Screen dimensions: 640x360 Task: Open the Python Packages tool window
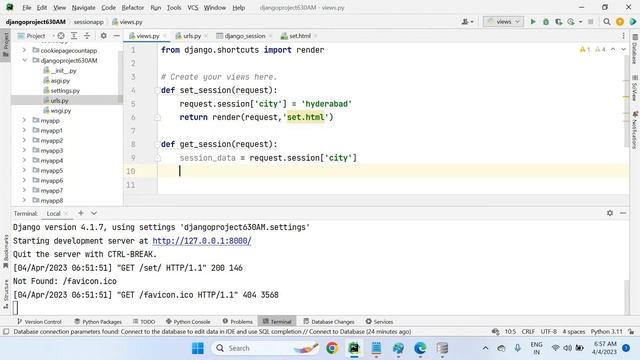[x=98, y=322]
